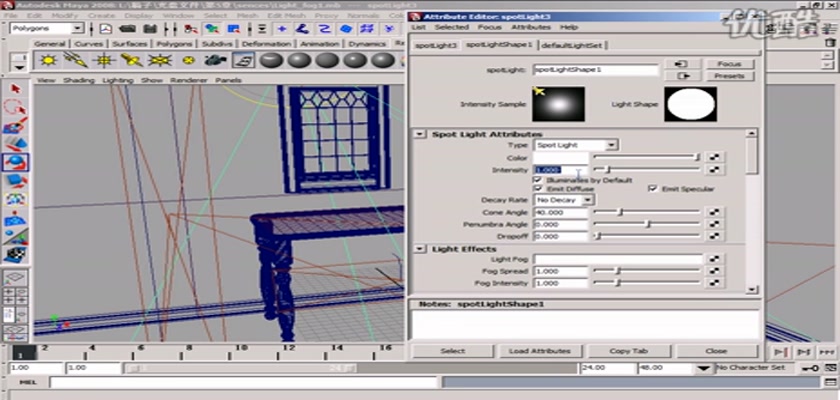The height and width of the screenshot is (400, 840).
Task: Toggle Emit Specular checkbox
Action: click(x=652, y=188)
